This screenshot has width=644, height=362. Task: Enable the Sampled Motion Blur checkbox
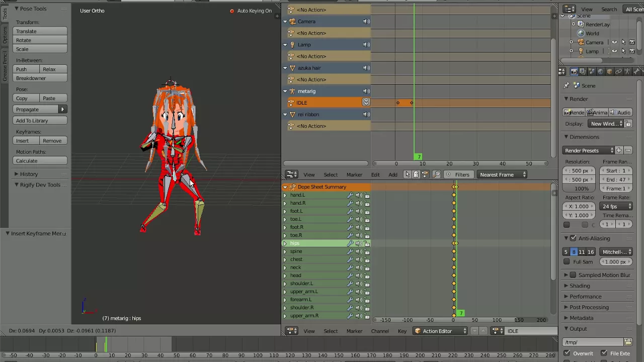(573, 275)
